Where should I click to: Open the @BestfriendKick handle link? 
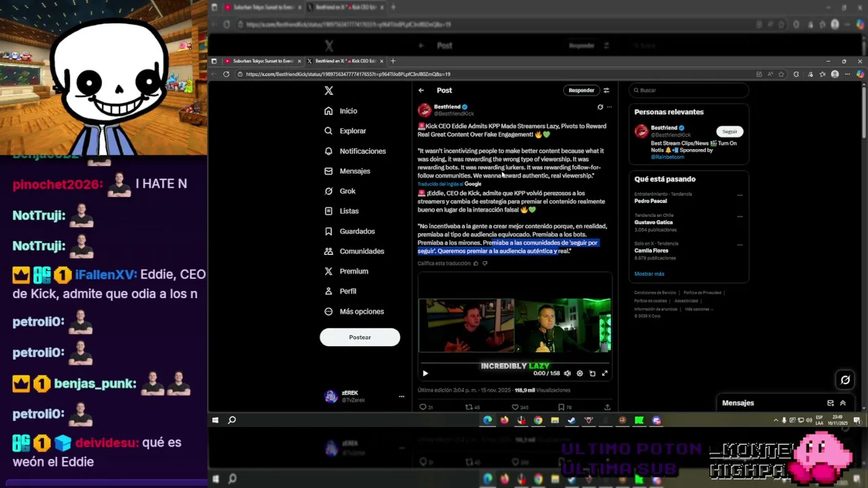[x=454, y=115]
